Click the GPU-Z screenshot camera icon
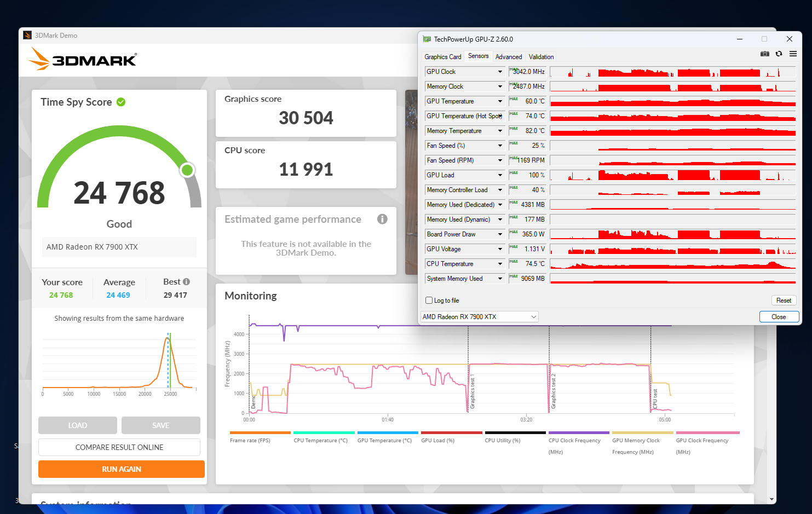 [765, 54]
